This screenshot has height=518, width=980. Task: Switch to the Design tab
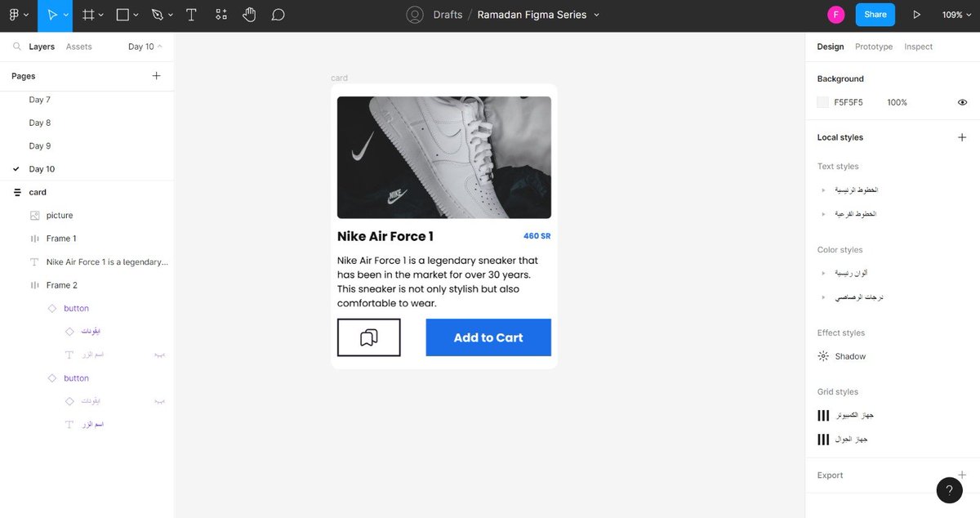831,47
